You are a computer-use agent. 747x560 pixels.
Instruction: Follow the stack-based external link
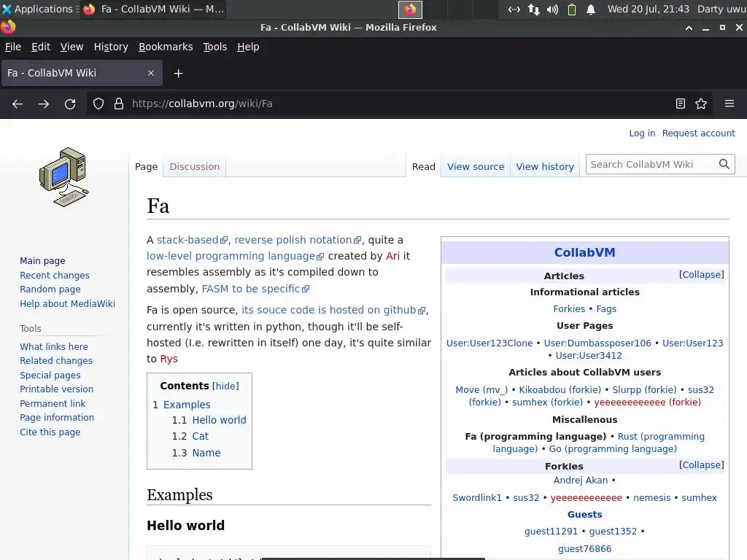192,240
